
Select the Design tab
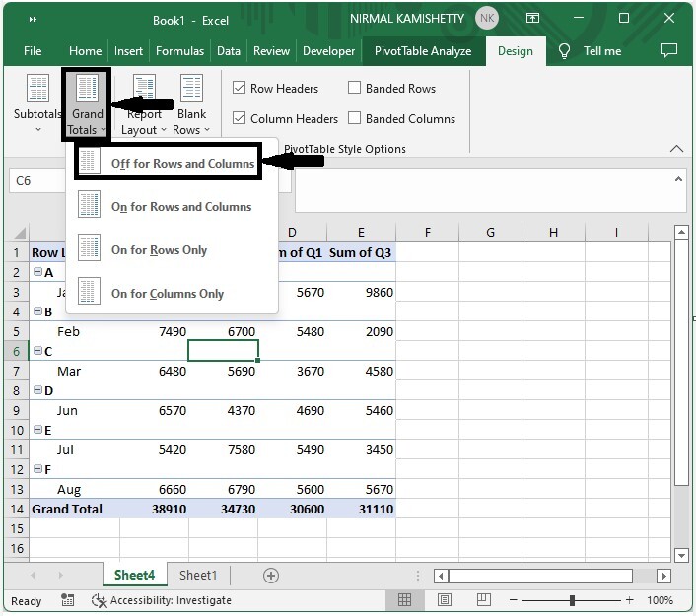(516, 51)
